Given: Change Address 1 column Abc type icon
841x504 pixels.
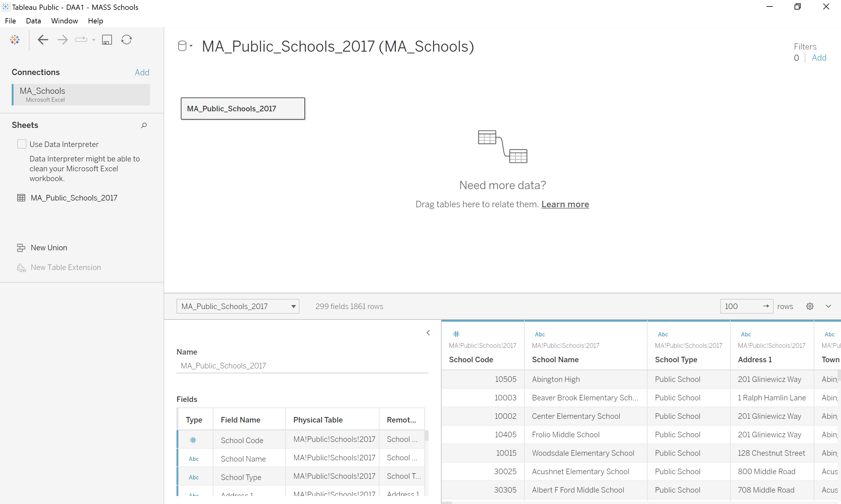Looking at the screenshot, I should pos(746,334).
